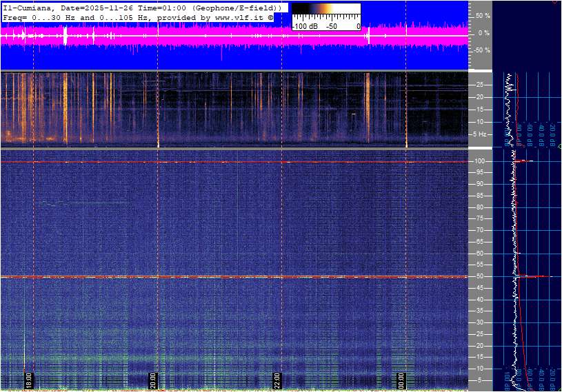
Task: Select the 20:00 time marker label
Action: (153, 380)
